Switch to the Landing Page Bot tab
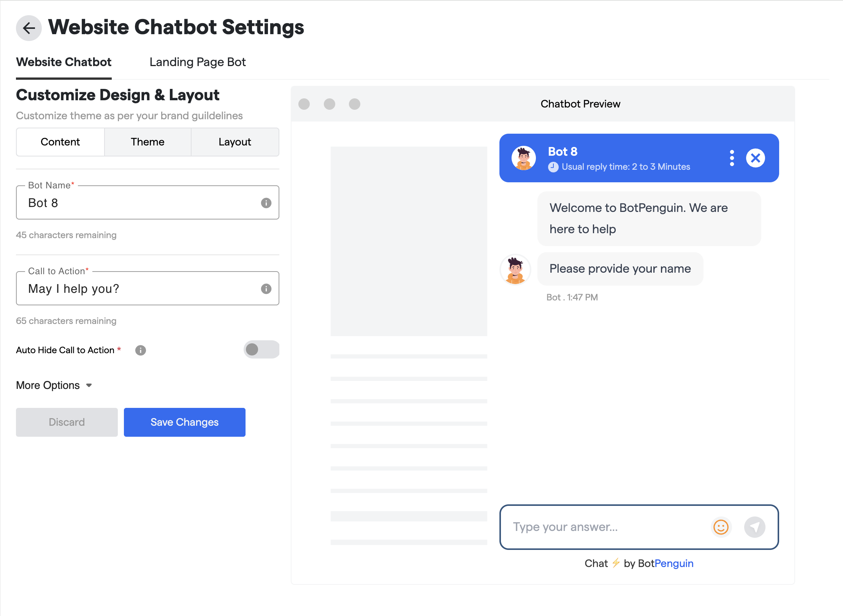This screenshot has width=843, height=616. (198, 62)
